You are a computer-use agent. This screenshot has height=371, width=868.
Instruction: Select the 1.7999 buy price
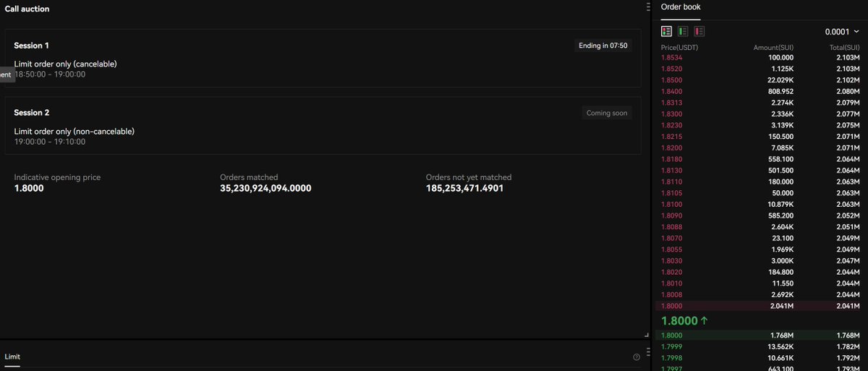tap(671, 346)
